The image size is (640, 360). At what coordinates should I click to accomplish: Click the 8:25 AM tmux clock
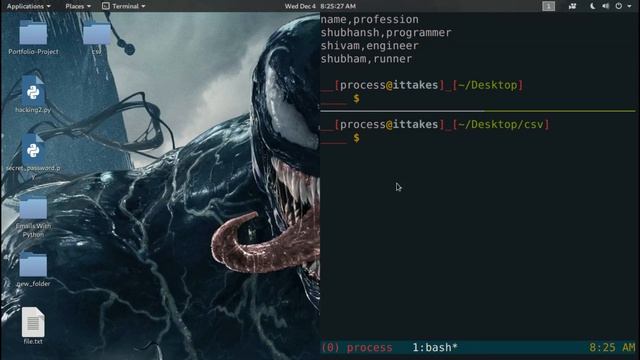coord(612,347)
